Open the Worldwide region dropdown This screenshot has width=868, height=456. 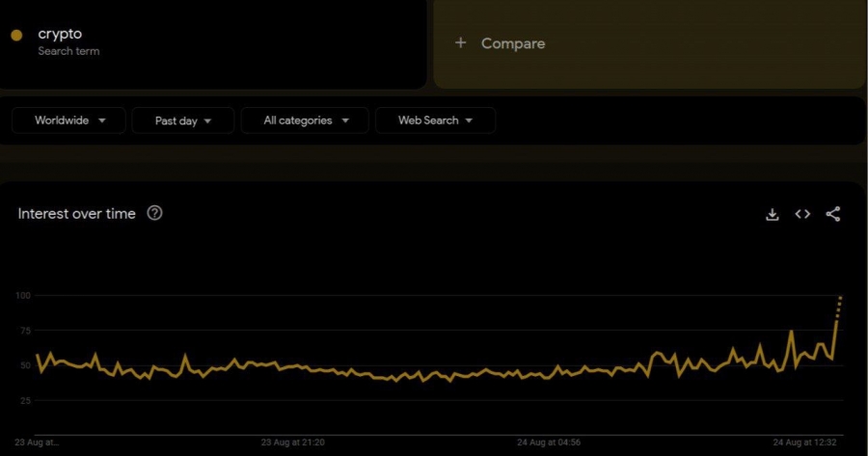pos(68,121)
